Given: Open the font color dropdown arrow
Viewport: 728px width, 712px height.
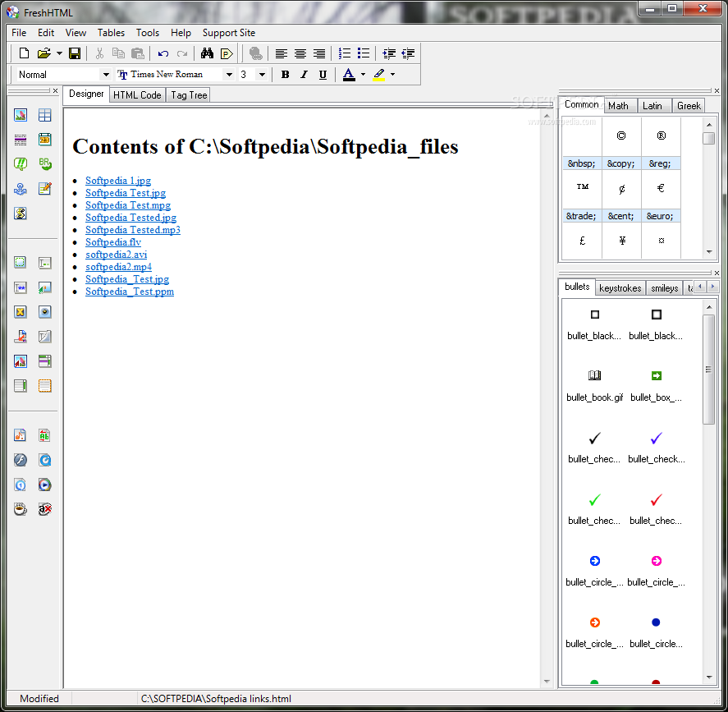Looking at the screenshot, I should (x=363, y=74).
